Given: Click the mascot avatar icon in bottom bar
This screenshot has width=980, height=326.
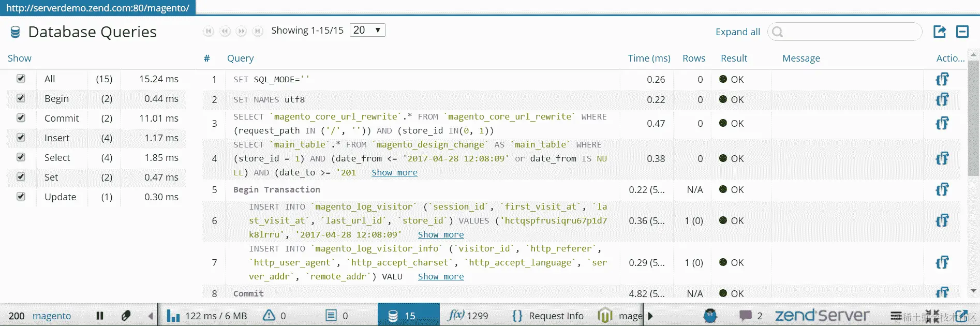Looking at the screenshot, I should tap(710, 316).
